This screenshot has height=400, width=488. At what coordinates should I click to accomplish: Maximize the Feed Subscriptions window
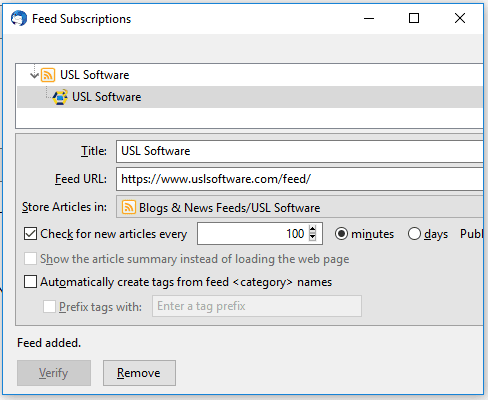pyautogui.click(x=414, y=18)
